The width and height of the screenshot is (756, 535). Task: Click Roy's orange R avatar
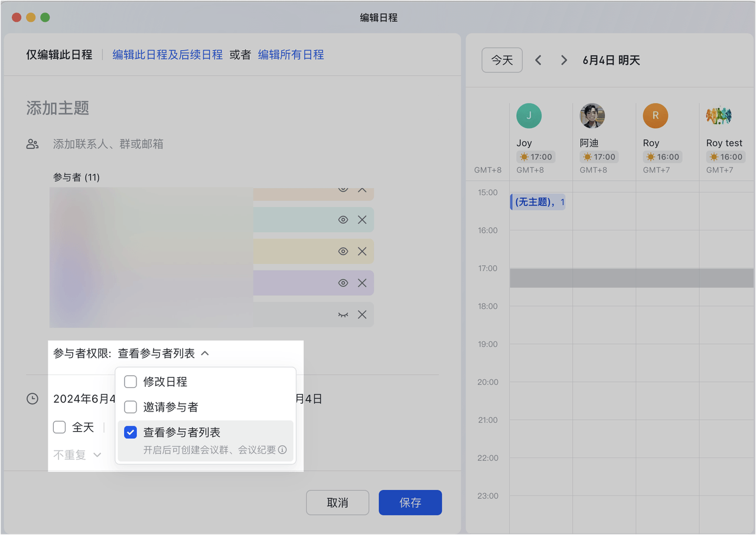(655, 116)
